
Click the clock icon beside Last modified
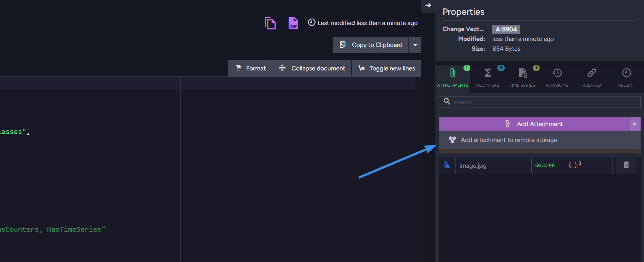312,22
